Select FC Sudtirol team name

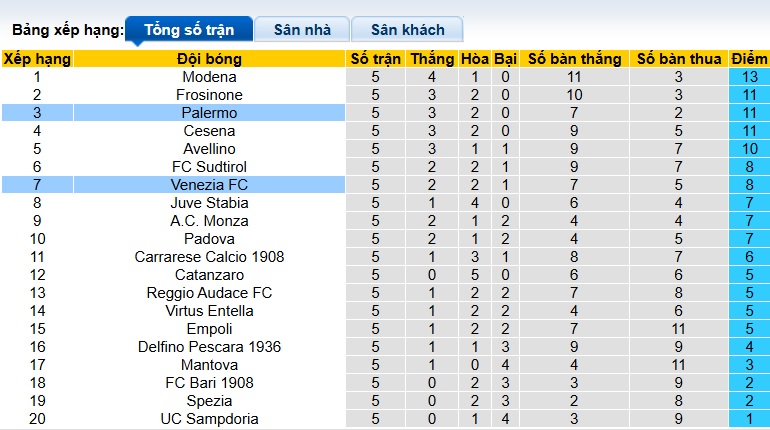209,167
